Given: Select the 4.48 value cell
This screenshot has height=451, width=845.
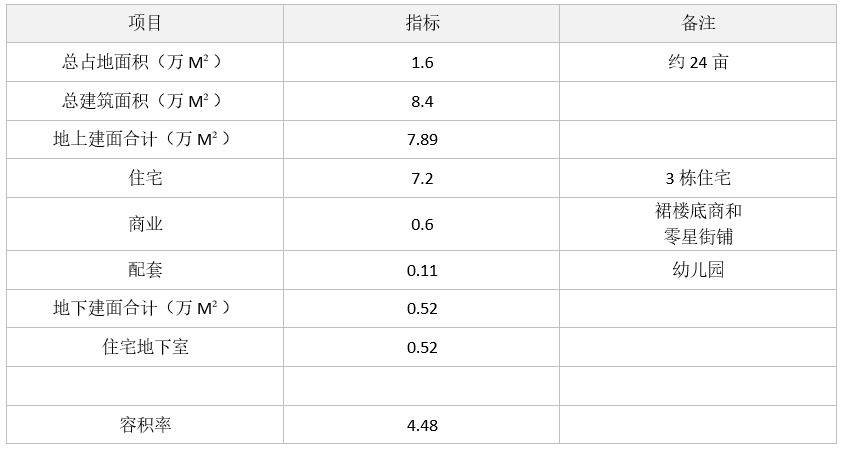Looking at the screenshot, I should (x=422, y=425).
